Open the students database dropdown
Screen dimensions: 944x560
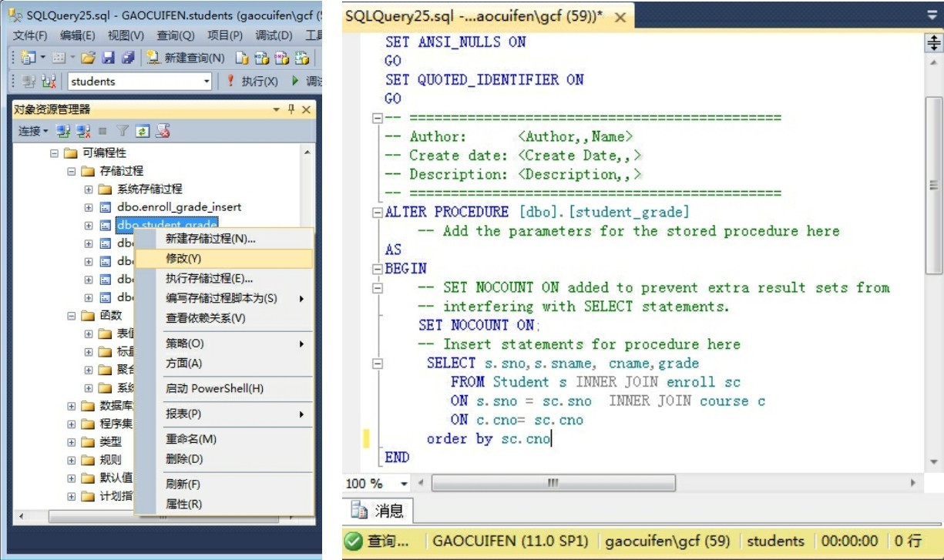pyautogui.click(x=207, y=82)
